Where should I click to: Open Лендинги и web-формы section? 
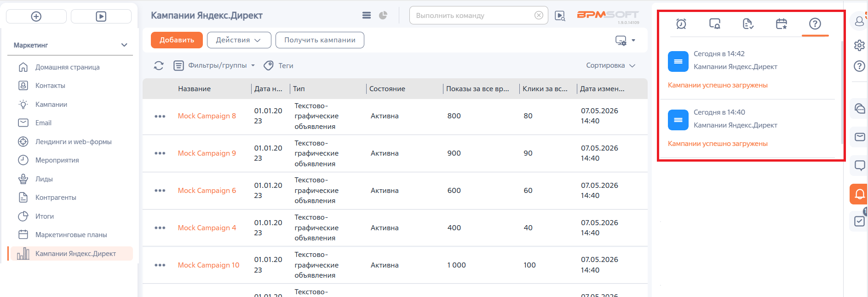73,142
